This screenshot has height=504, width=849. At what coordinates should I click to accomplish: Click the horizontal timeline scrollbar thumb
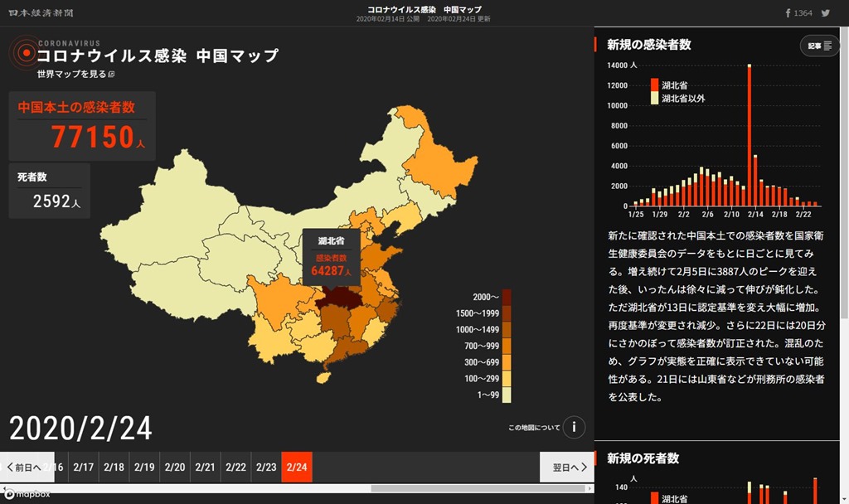click(478, 488)
